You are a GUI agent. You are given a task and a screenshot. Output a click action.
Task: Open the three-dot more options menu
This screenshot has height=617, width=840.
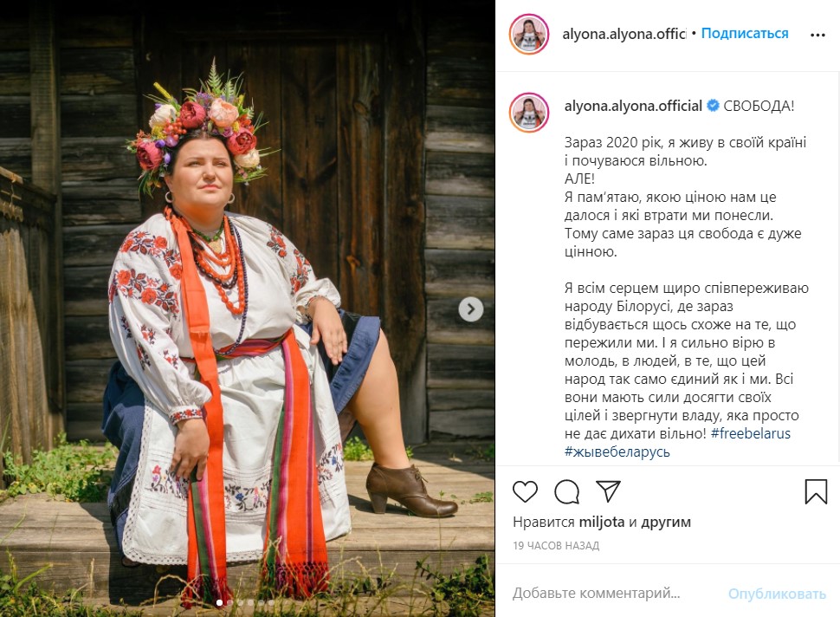[x=817, y=36]
